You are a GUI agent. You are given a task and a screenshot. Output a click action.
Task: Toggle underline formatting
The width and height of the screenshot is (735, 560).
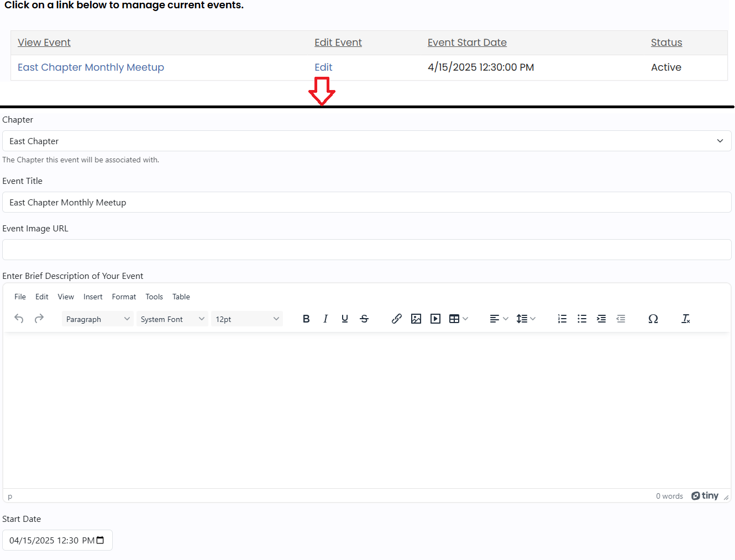(x=345, y=319)
